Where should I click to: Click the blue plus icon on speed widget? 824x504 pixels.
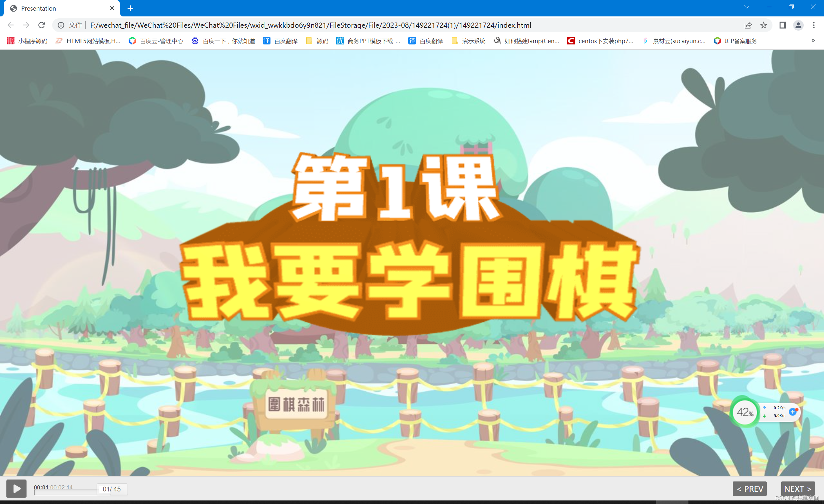click(x=792, y=412)
